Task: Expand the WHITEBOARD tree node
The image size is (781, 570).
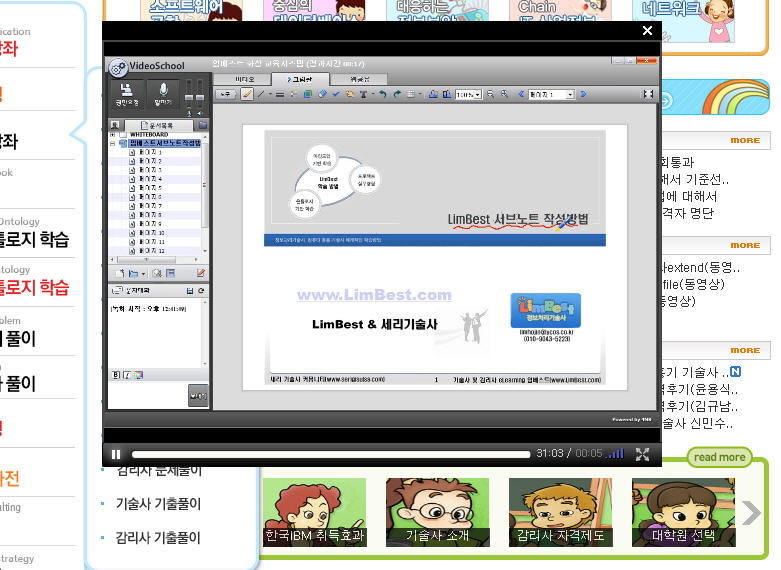Action: (113, 135)
